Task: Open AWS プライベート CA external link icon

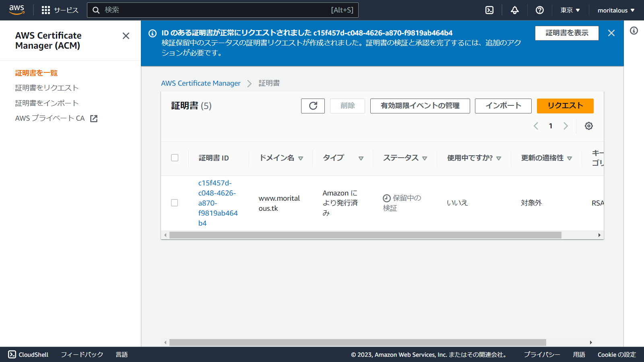Action: pyautogui.click(x=93, y=118)
